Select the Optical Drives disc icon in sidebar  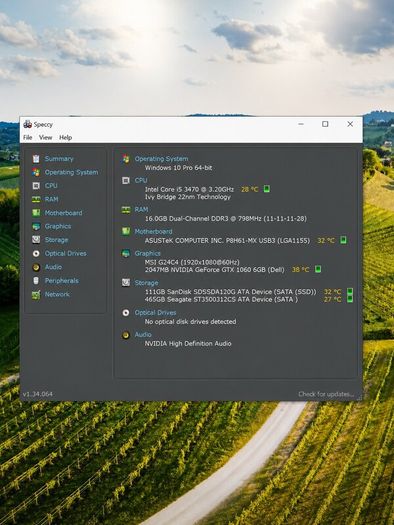pos(36,253)
